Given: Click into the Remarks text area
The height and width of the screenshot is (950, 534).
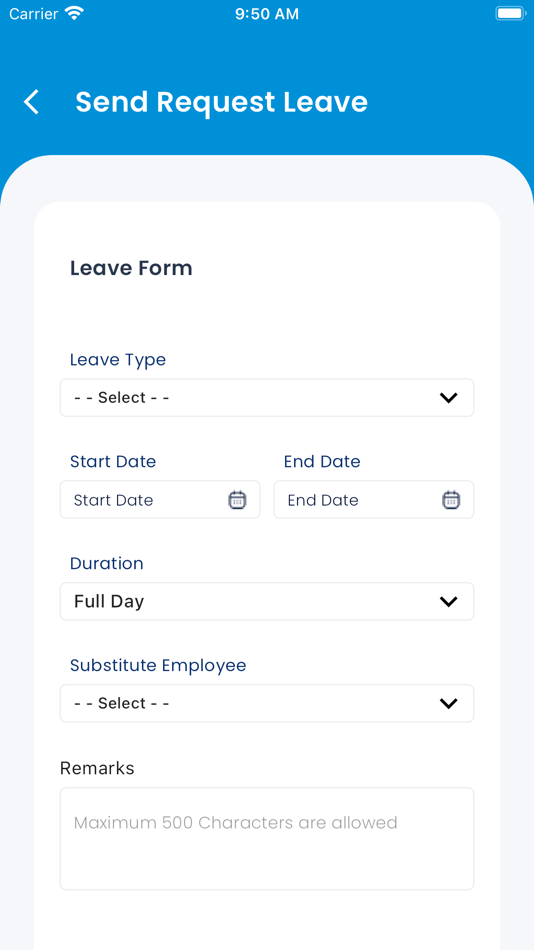Looking at the screenshot, I should pos(267,839).
